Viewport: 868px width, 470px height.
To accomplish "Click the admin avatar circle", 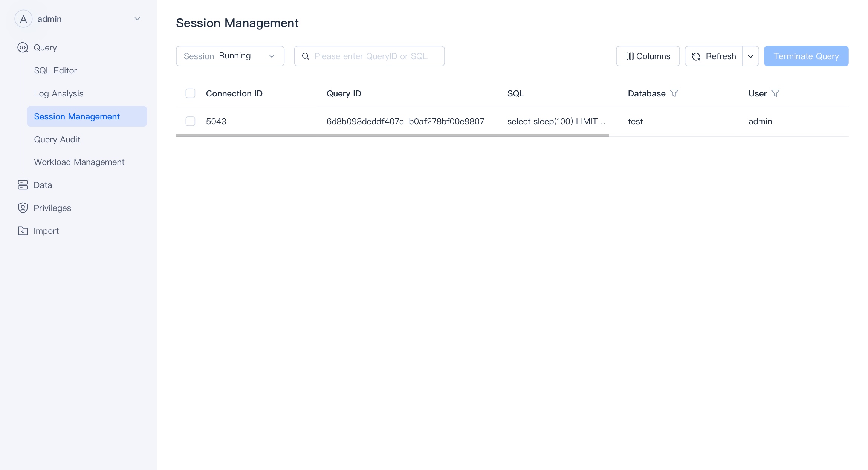I will (x=23, y=19).
